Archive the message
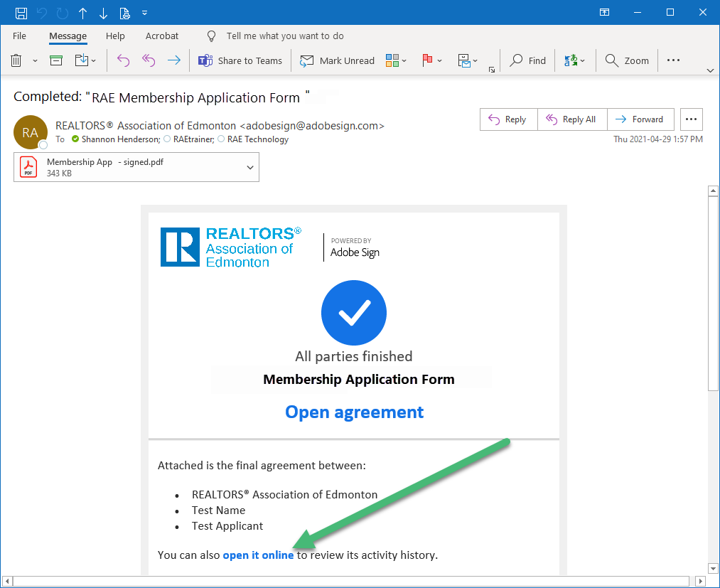Viewport: 720px width, 588px height. click(56, 60)
